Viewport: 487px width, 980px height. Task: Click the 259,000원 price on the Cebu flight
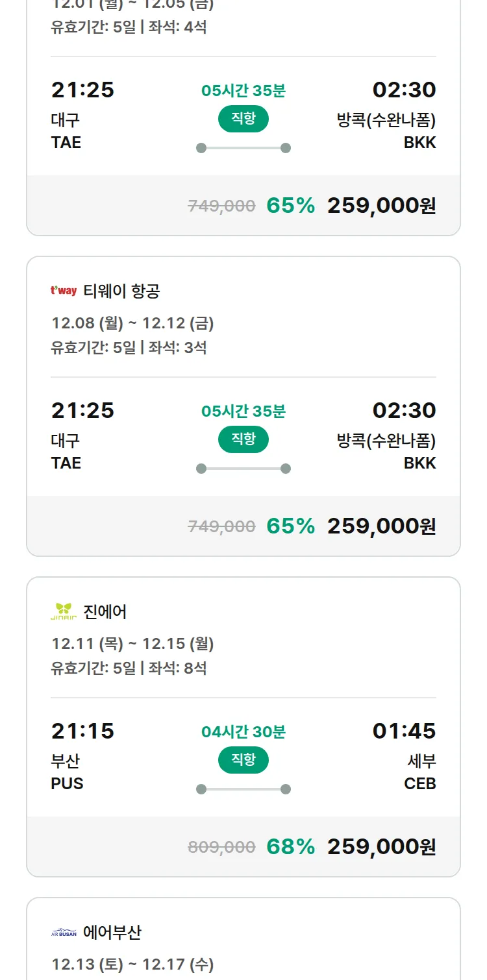(x=381, y=846)
